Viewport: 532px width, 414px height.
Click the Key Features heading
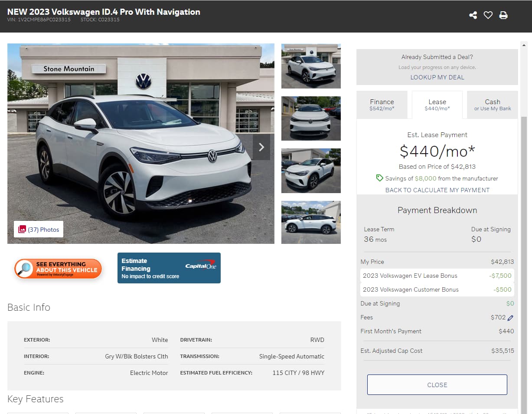pos(36,399)
